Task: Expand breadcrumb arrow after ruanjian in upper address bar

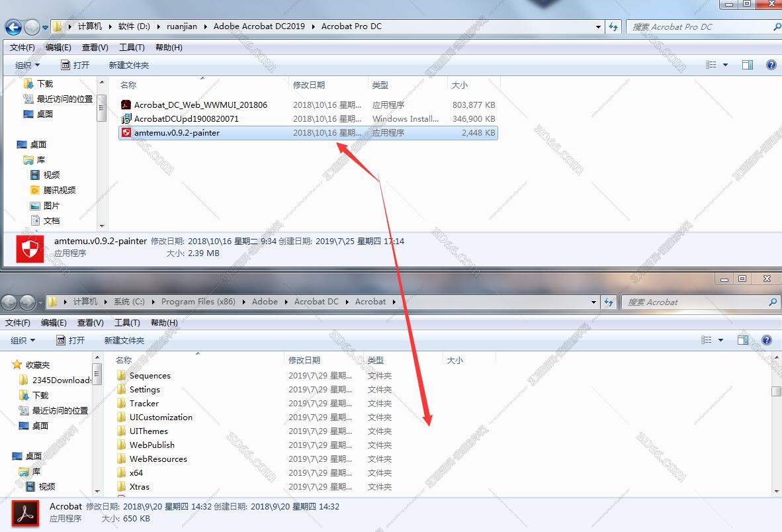Action: [205, 26]
